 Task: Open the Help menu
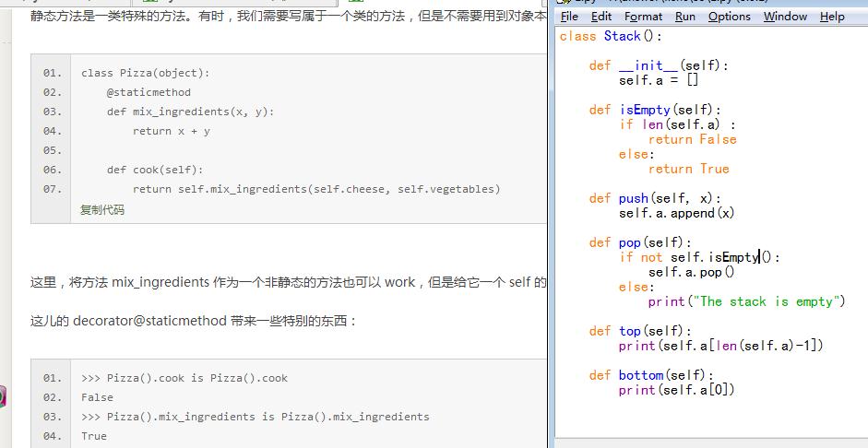pyautogui.click(x=832, y=17)
